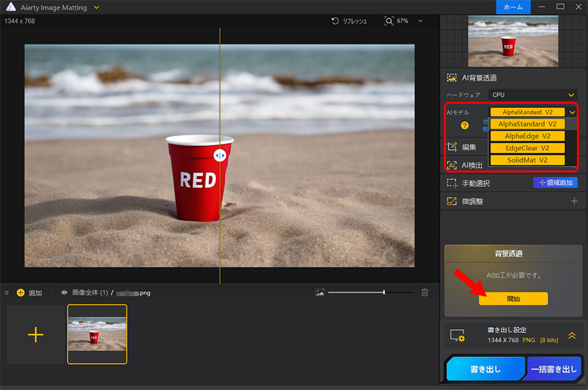Viewport: 588px width, 390px height.
Task: Click the refresh (リフレッシュ) icon
Action: pyautogui.click(x=336, y=21)
